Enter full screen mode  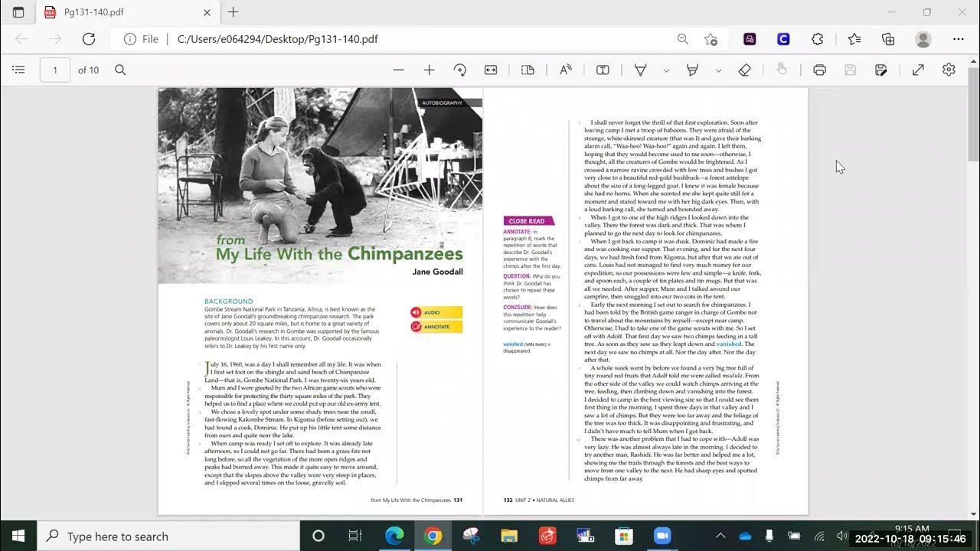(918, 70)
